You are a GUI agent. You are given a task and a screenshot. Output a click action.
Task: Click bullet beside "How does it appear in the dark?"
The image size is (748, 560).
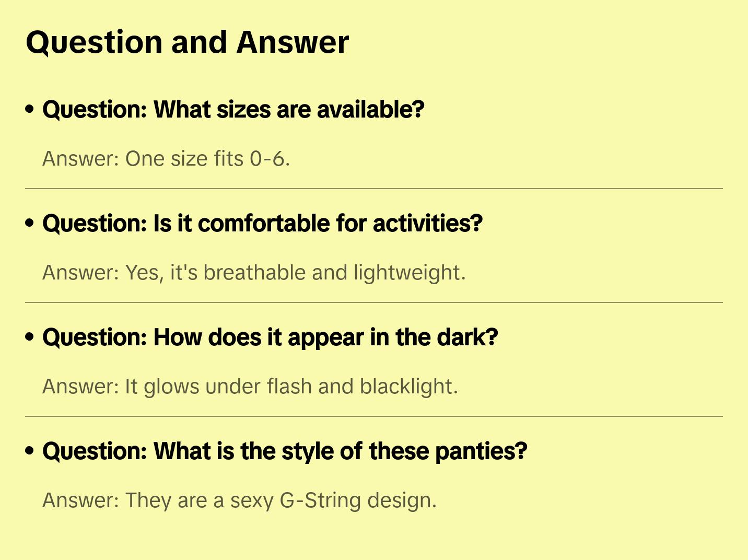30,337
